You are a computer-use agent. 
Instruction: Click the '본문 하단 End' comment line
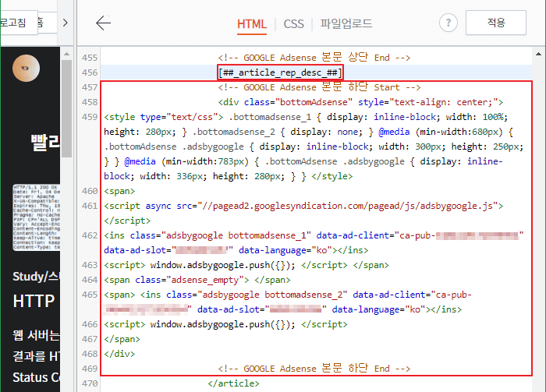(314, 369)
